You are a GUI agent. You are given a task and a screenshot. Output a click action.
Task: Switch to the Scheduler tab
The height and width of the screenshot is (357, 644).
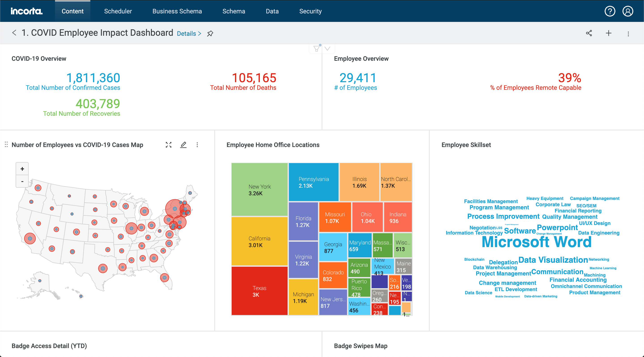[118, 11]
